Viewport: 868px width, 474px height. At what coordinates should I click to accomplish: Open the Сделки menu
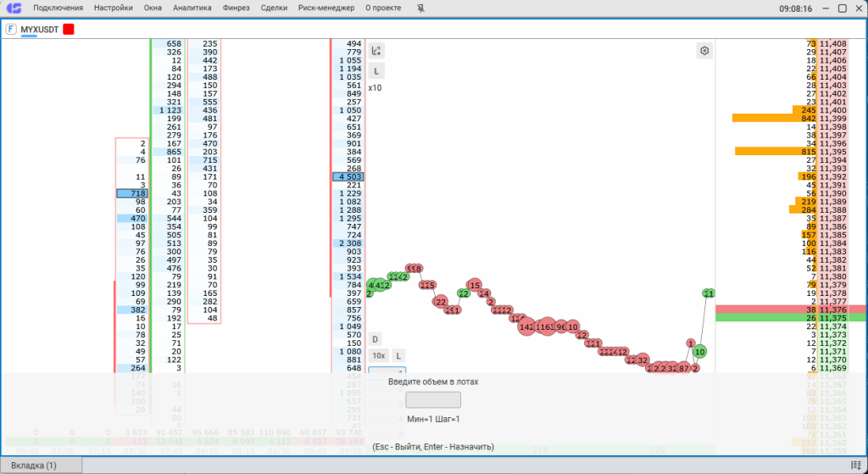(x=274, y=8)
